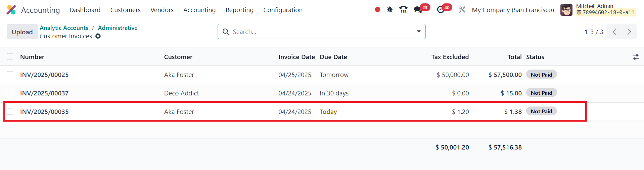
Task: Click the Accounting app logo icon
Action: tap(11, 10)
